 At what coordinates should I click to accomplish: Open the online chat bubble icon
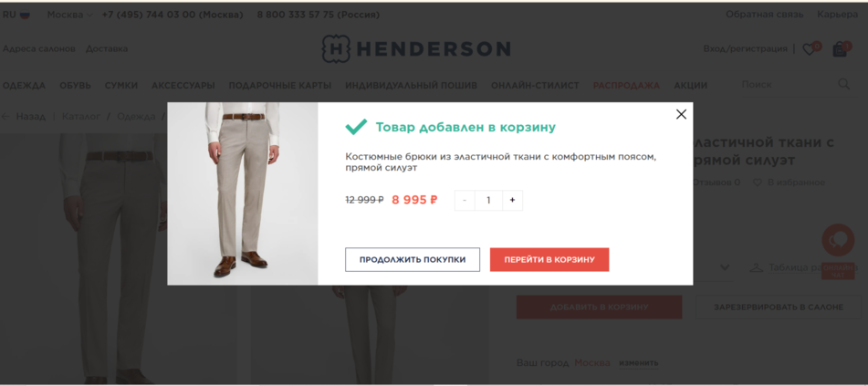pos(838,240)
